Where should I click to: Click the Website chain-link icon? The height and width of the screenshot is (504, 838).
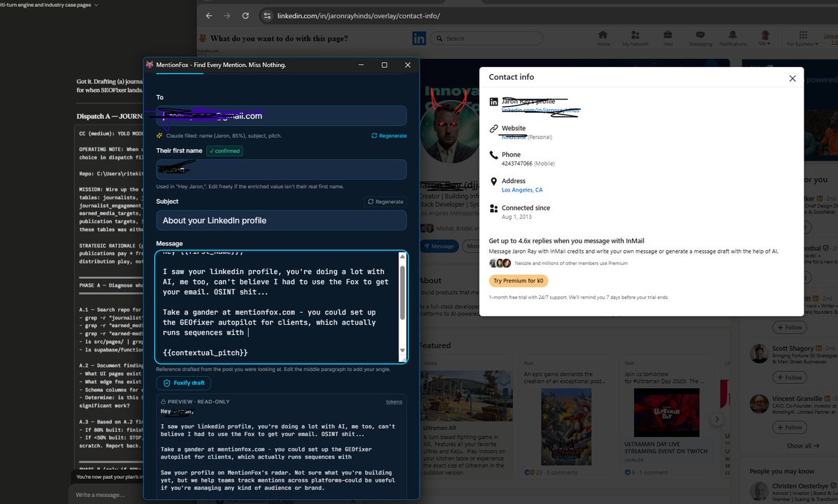[494, 129]
